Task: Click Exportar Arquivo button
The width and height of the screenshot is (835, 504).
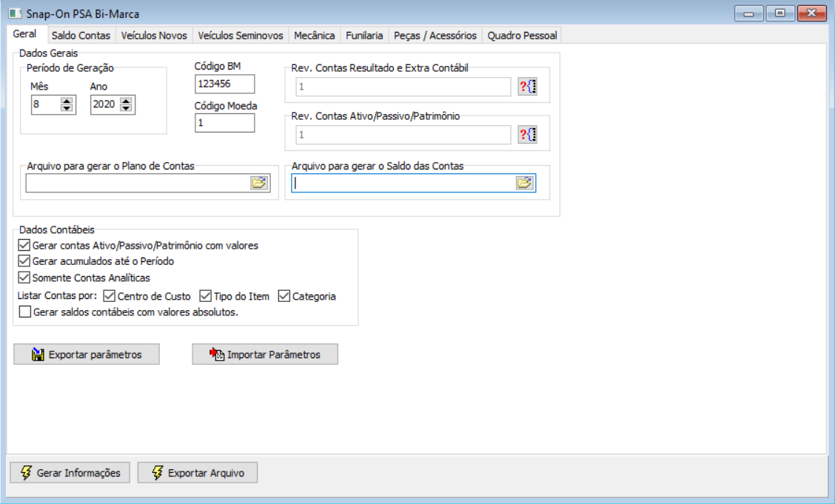Action: [198, 473]
